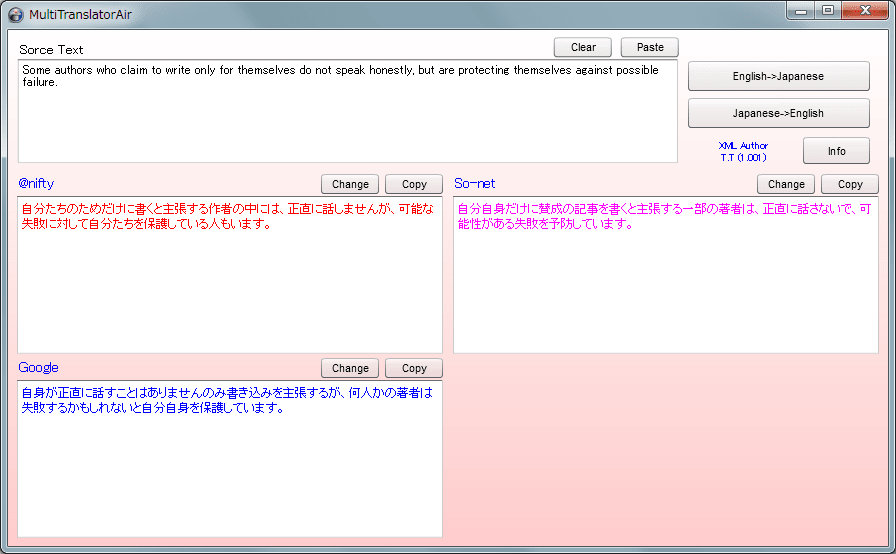Copy the @nifty translation result

pyautogui.click(x=413, y=184)
